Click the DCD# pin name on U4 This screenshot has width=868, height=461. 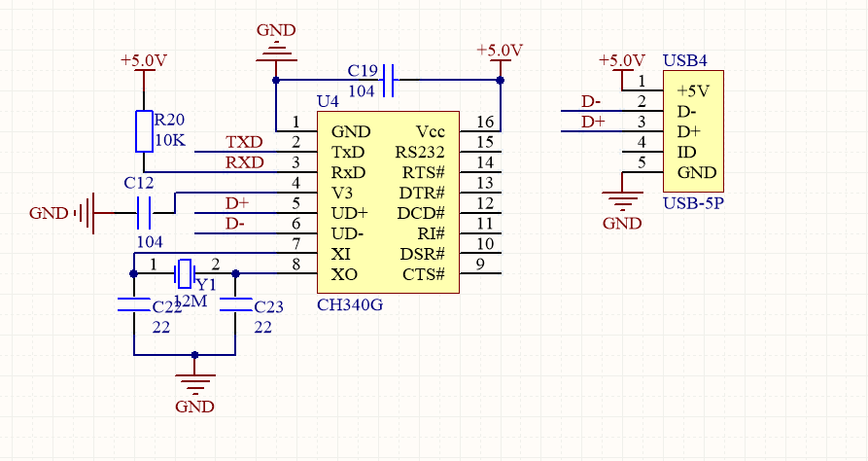(x=421, y=213)
